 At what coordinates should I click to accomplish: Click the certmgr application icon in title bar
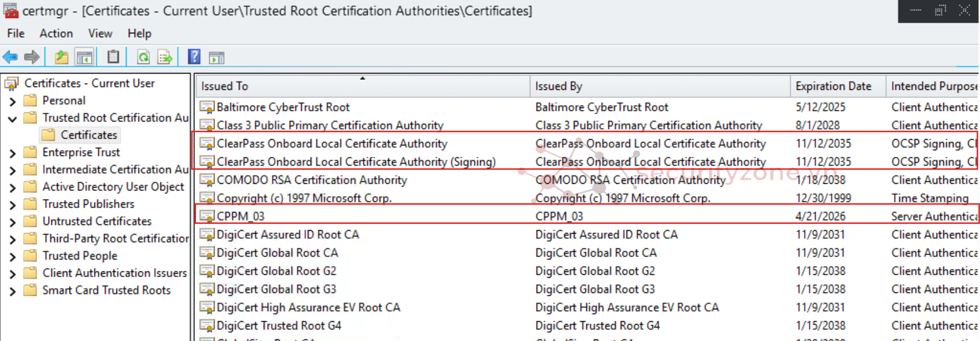click(11, 11)
